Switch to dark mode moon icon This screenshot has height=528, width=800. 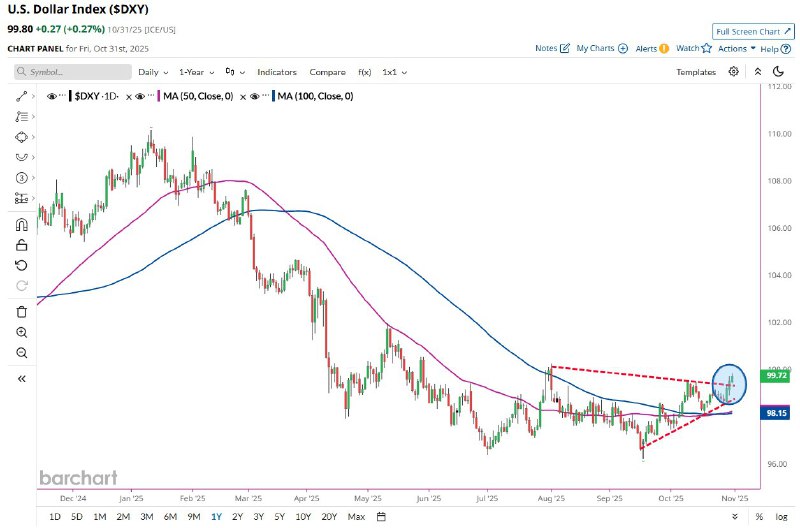click(778, 71)
